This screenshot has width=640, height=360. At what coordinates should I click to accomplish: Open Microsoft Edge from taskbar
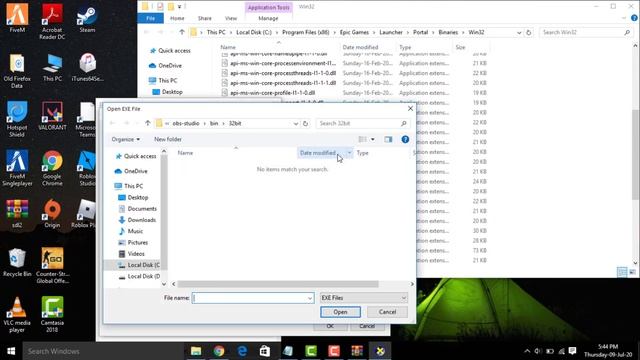(x=242, y=351)
